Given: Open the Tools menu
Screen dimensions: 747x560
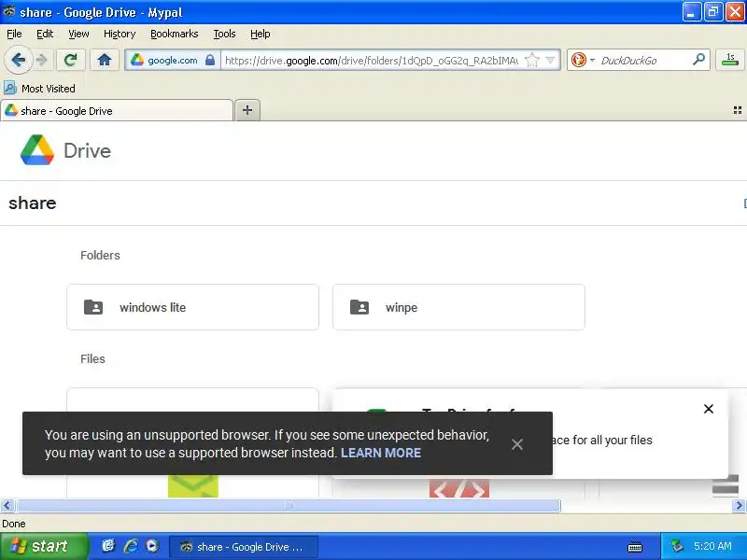Looking at the screenshot, I should [x=224, y=34].
